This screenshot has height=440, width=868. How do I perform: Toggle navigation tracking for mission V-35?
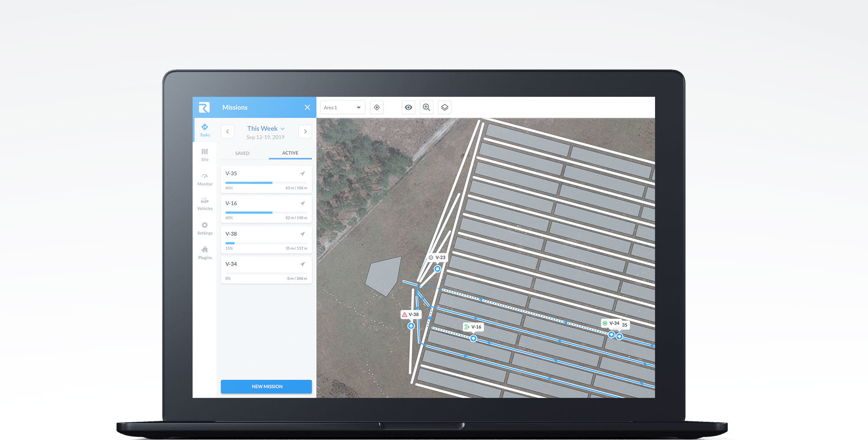303,174
